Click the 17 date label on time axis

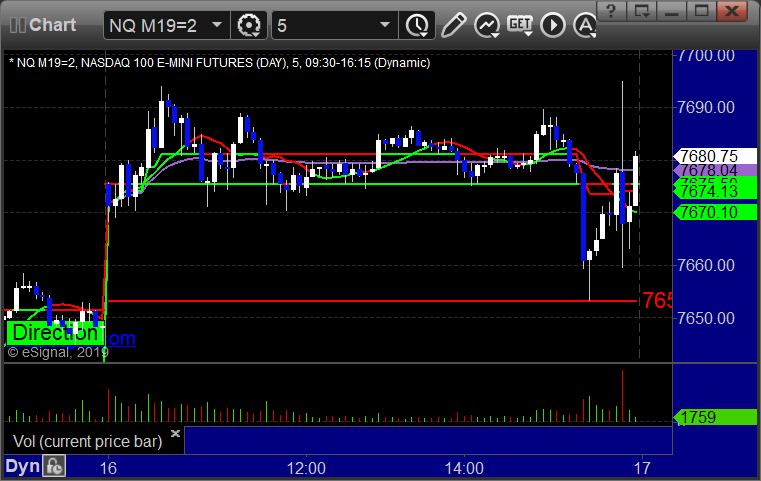pyautogui.click(x=642, y=468)
